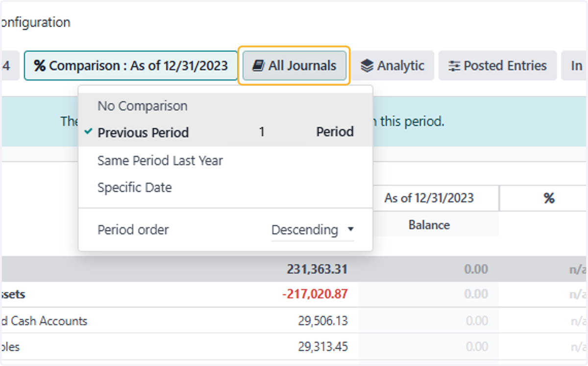Click the period count field showing 1
This screenshot has width=588, height=366.
point(262,132)
